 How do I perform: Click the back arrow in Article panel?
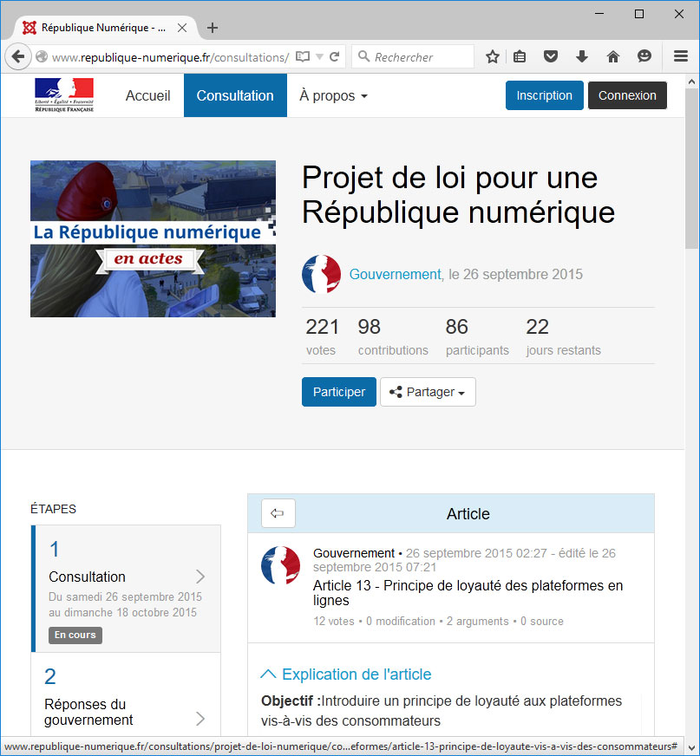tap(278, 513)
